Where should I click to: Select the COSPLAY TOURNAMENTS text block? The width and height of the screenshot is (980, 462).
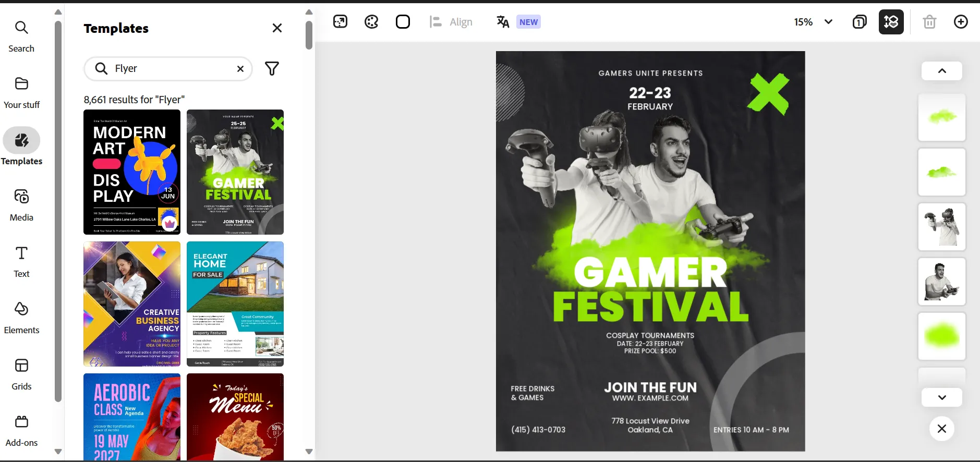650,343
